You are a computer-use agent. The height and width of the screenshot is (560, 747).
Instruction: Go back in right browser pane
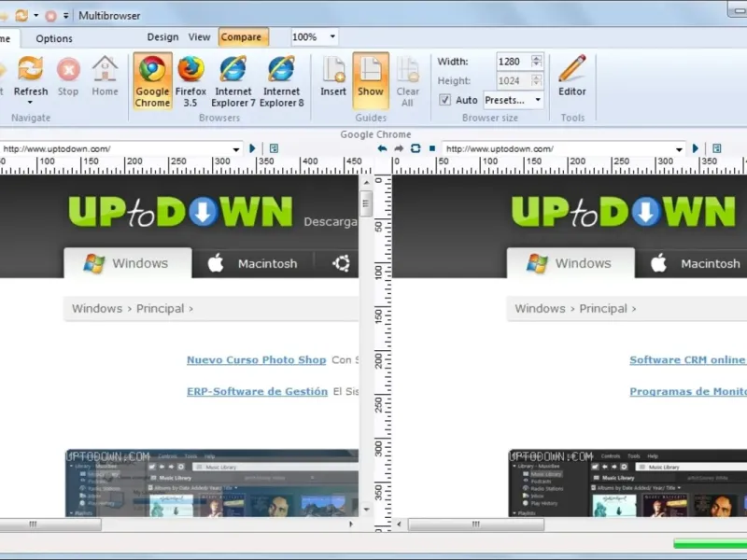(x=382, y=148)
